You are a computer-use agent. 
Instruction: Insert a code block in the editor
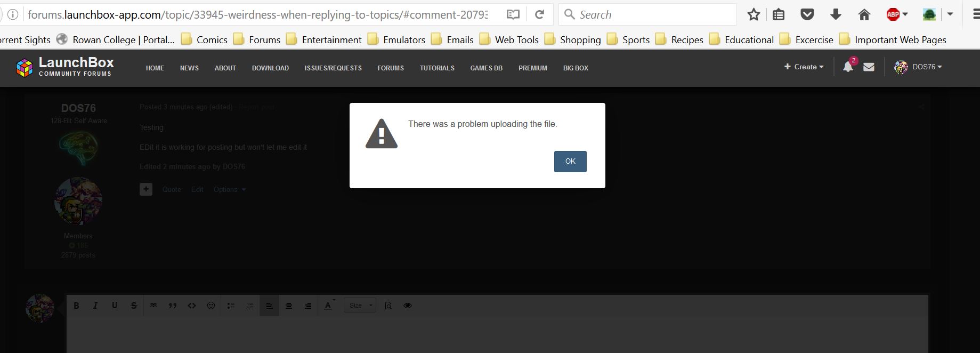pyautogui.click(x=192, y=306)
